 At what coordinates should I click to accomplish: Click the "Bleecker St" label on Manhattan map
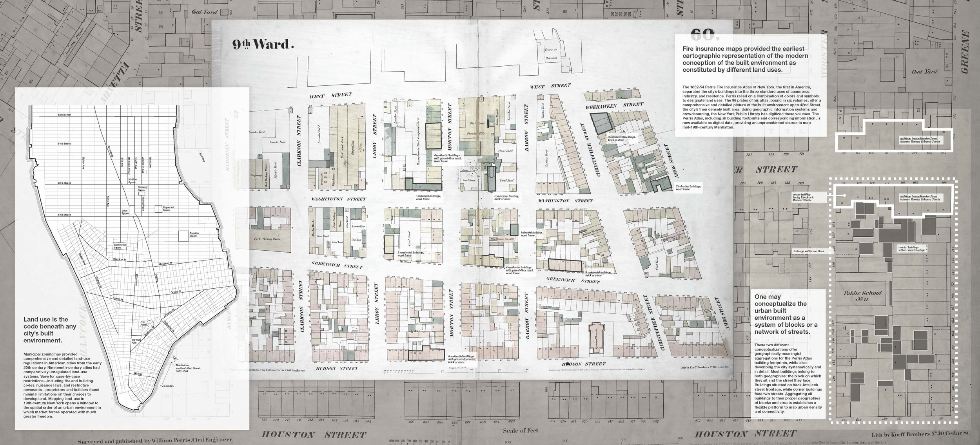coord(119,259)
